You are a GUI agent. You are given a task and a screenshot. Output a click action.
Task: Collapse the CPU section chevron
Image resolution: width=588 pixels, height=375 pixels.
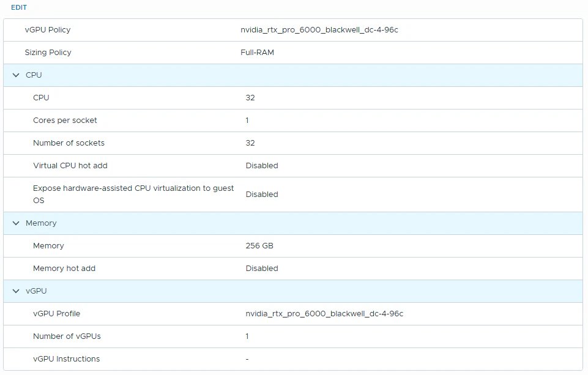(x=16, y=75)
